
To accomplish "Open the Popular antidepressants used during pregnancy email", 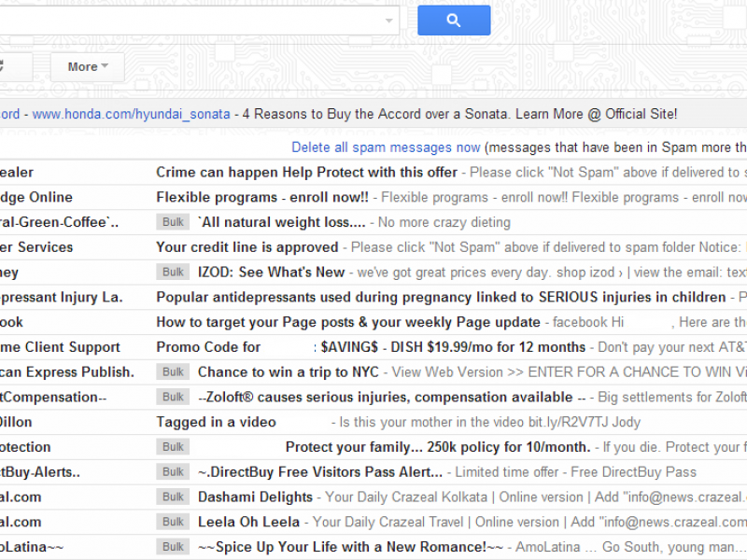I will [x=441, y=297].
